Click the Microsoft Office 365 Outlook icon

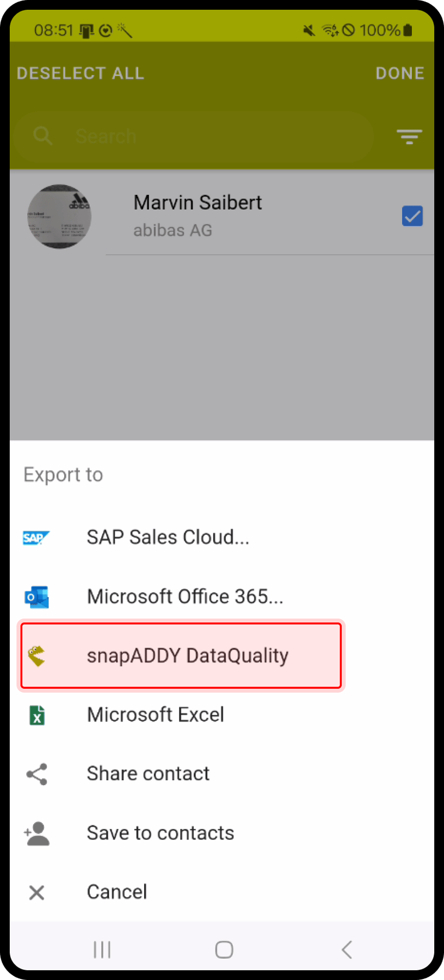coord(36,596)
